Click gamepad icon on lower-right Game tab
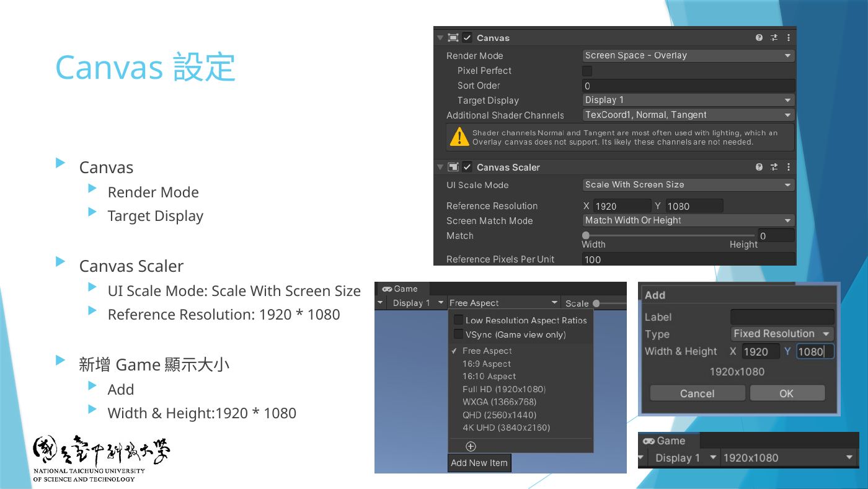Screen dimensions: 868x489 649,441
